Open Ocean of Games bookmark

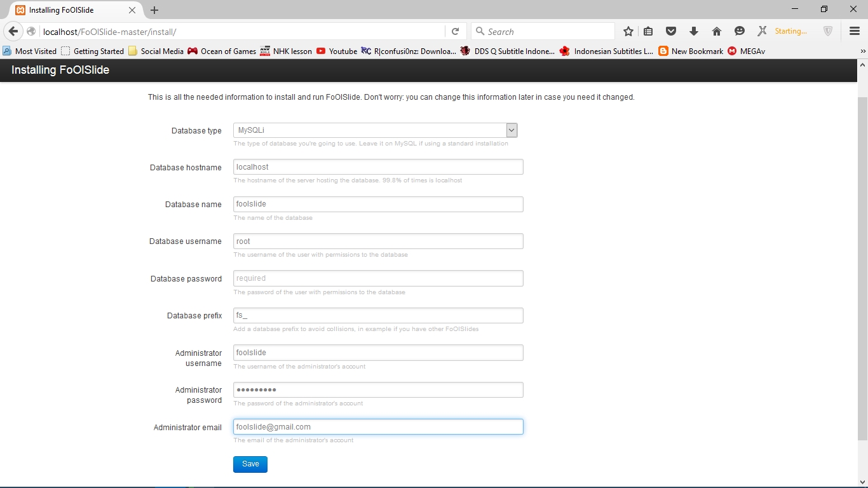(222, 51)
